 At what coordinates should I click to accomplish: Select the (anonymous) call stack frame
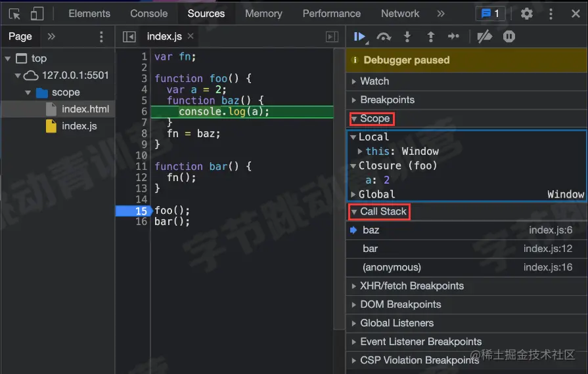click(466, 267)
